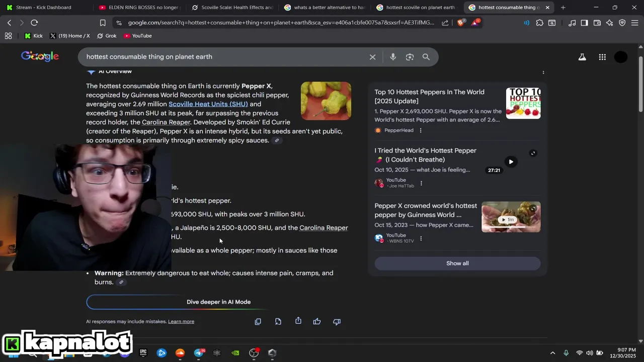Play 'I Tried the World's Hottest Pepper' video
This screenshot has width=644, height=362.
click(511, 162)
